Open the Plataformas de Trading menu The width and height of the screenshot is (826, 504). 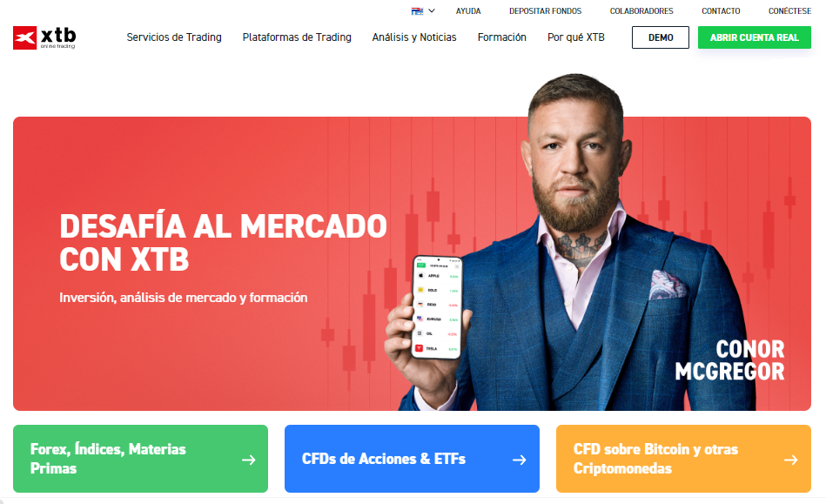pyautogui.click(x=297, y=37)
